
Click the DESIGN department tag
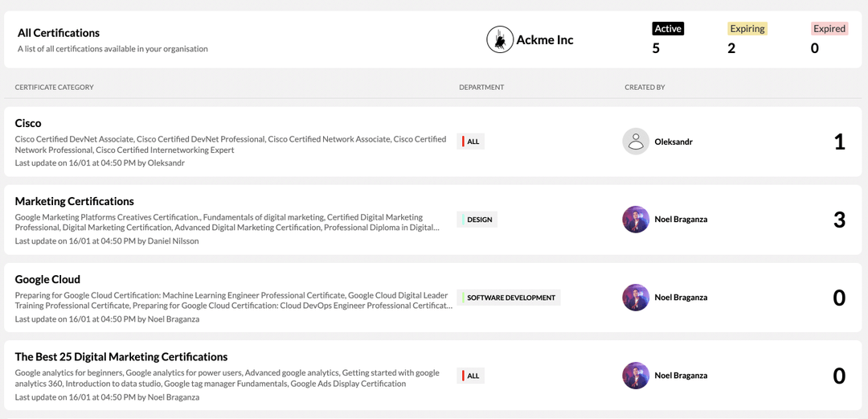[x=478, y=220]
